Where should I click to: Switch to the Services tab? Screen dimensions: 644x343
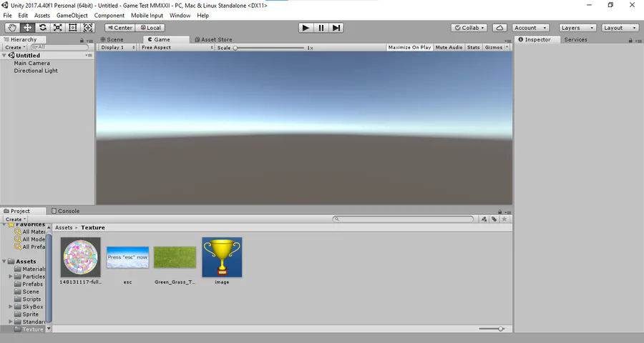tap(575, 39)
